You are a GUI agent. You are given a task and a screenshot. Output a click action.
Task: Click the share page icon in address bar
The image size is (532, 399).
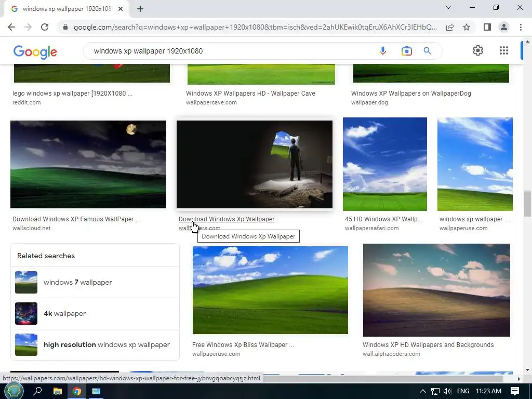point(450,27)
